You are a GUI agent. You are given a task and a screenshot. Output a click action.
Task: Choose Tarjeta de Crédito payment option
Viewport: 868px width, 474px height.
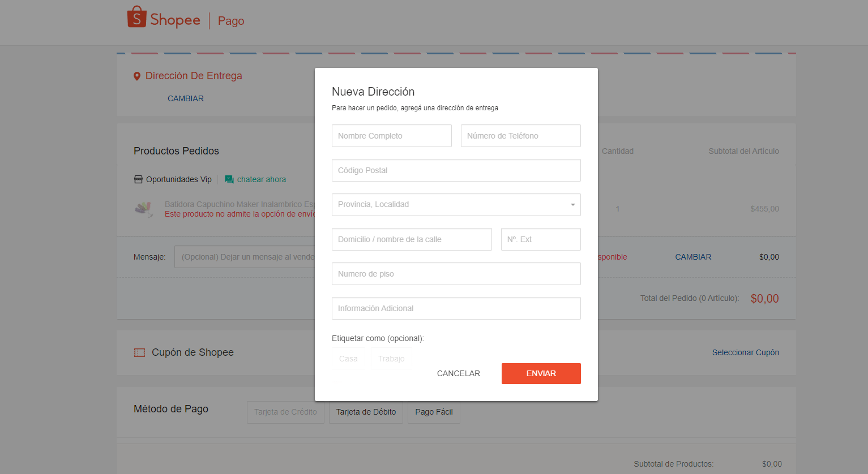point(285,412)
